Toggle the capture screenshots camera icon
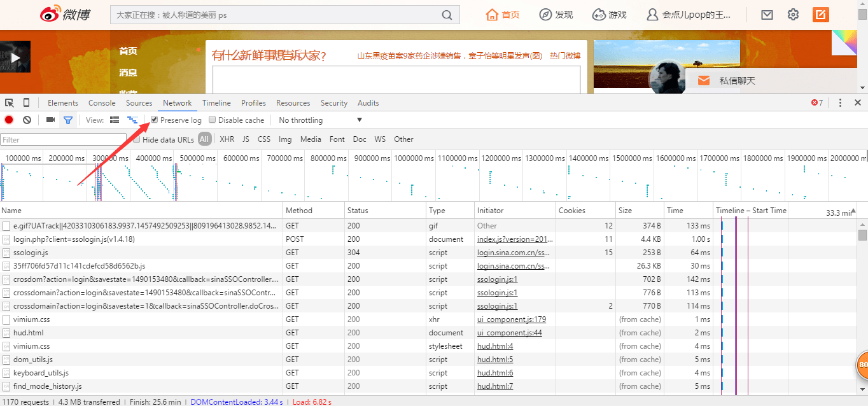 click(50, 120)
